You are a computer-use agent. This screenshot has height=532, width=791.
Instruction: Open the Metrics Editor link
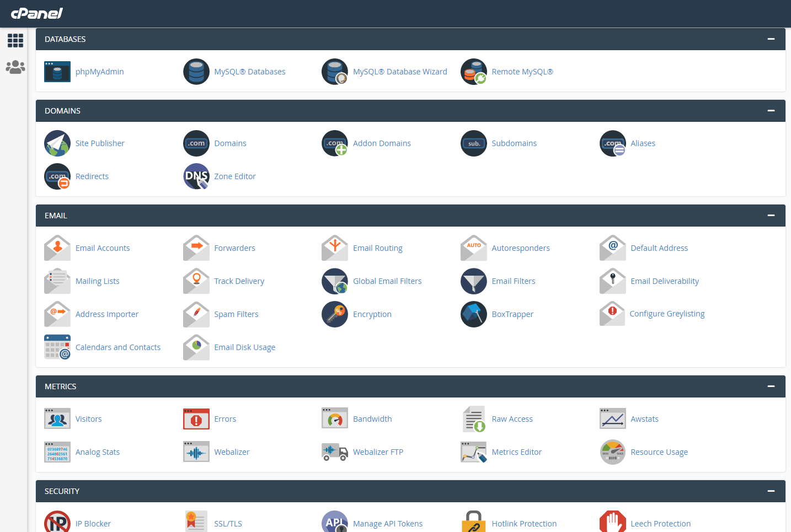pyautogui.click(x=516, y=452)
